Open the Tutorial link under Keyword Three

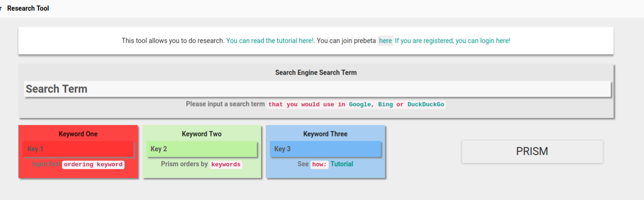coord(342,164)
